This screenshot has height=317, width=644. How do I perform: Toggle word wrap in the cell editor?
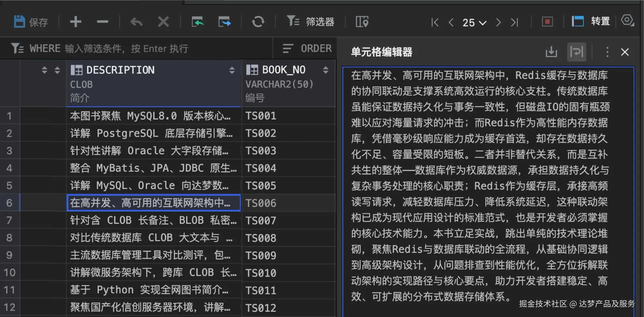pyautogui.click(x=576, y=52)
